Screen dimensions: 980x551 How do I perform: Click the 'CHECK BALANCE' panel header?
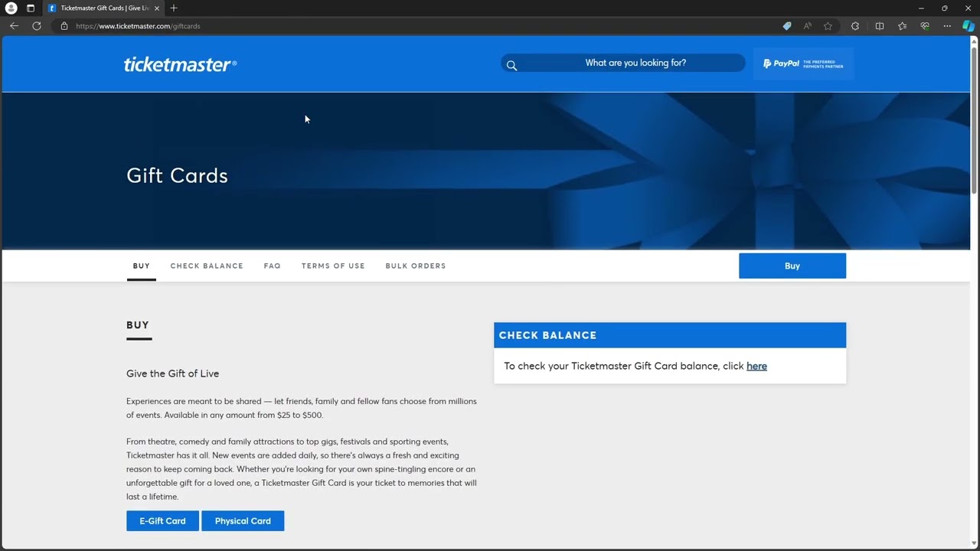[670, 335]
